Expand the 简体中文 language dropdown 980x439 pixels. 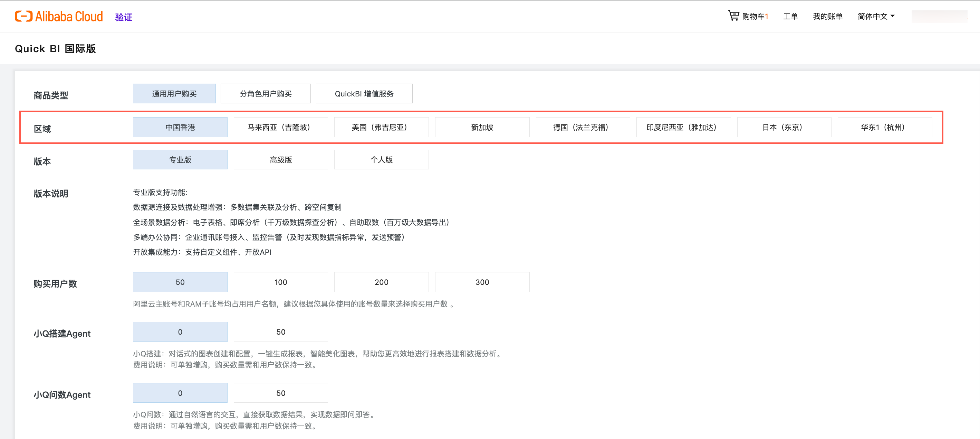[876, 16]
